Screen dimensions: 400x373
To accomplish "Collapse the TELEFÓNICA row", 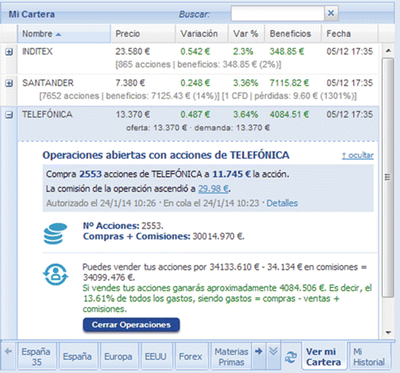I will (x=9, y=115).
